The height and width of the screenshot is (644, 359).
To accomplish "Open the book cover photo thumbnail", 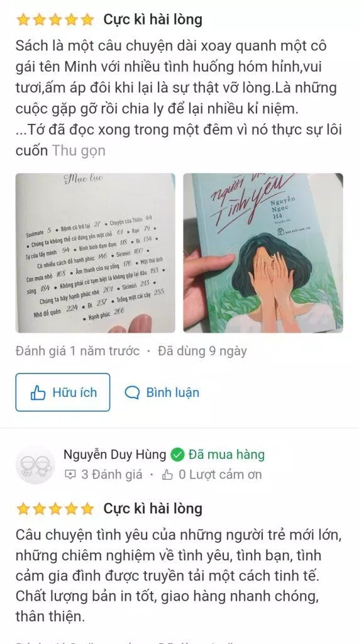I will [x=263, y=253].
